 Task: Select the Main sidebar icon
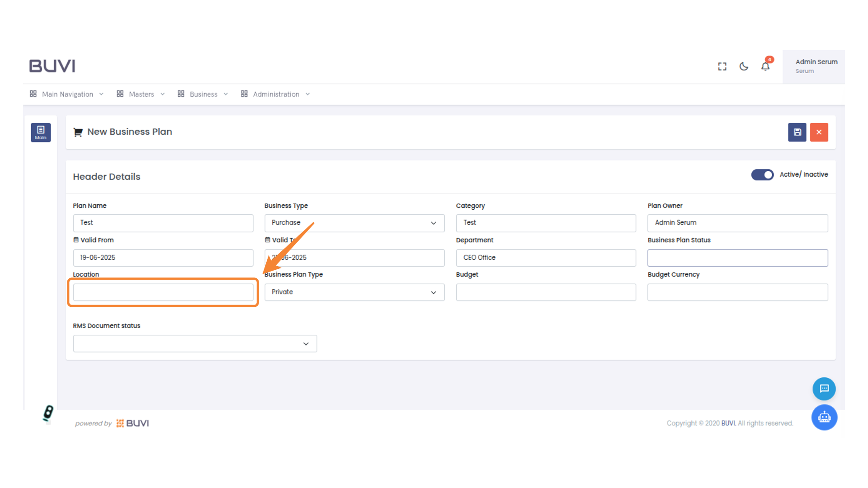(41, 132)
